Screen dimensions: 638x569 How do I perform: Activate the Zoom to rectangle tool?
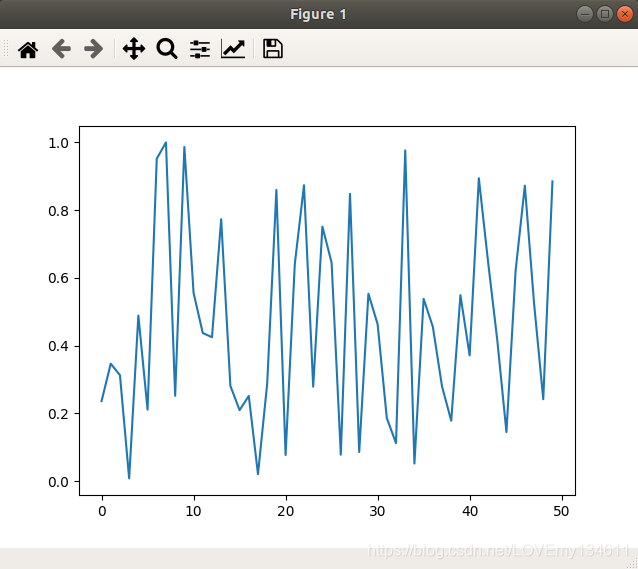(x=167, y=49)
